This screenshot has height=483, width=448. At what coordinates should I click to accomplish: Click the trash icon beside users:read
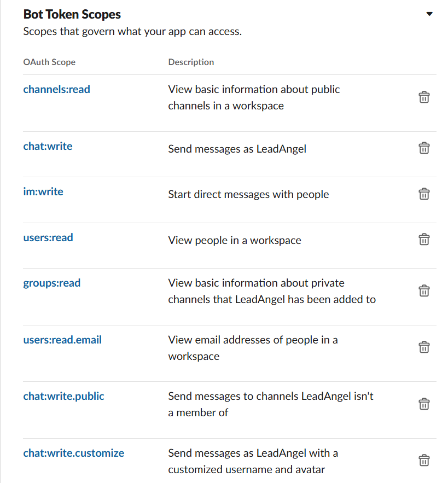(424, 239)
